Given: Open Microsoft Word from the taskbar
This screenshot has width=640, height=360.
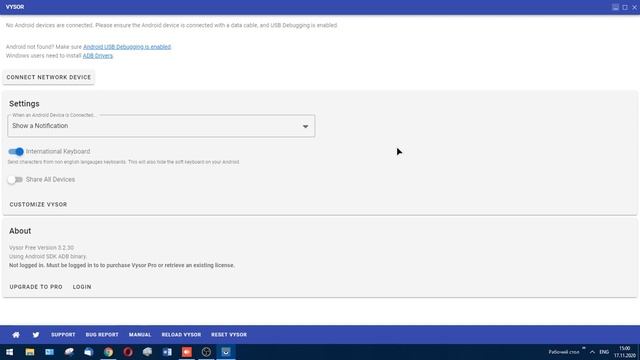Looking at the screenshot, I should 167,352.
